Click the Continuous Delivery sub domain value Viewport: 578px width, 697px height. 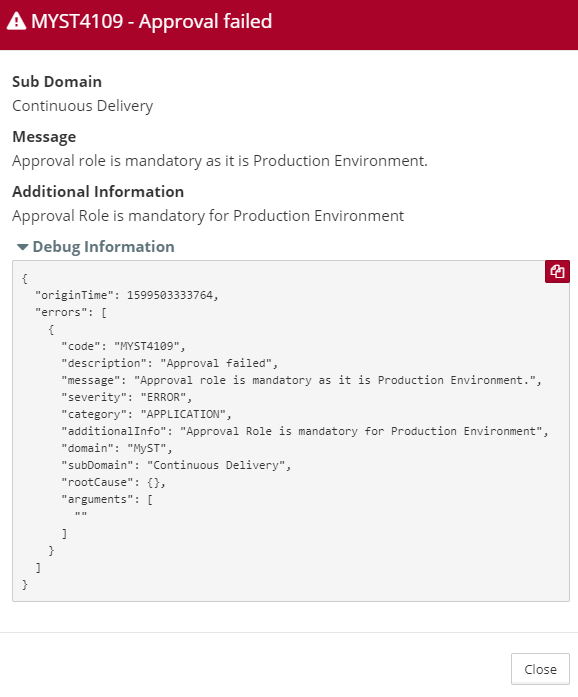coord(83,106)
